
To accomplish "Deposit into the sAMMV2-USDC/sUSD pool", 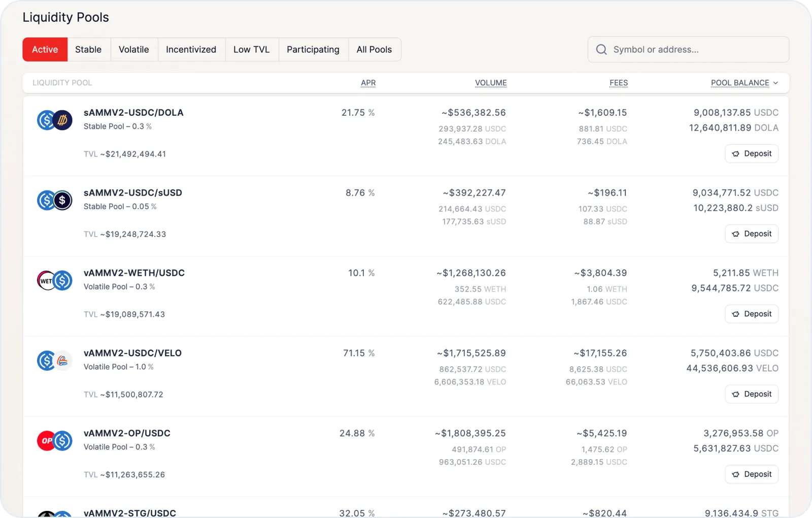I will click(752, 234).
